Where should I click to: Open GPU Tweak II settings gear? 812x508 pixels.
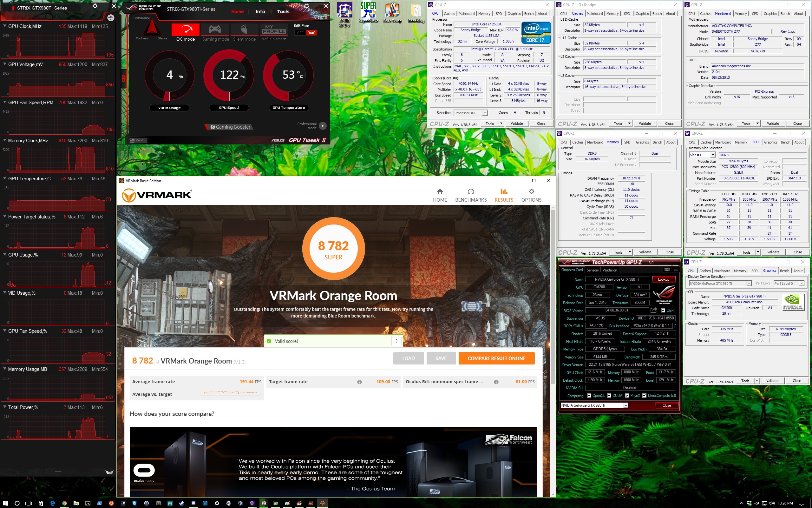click(306, 6)
